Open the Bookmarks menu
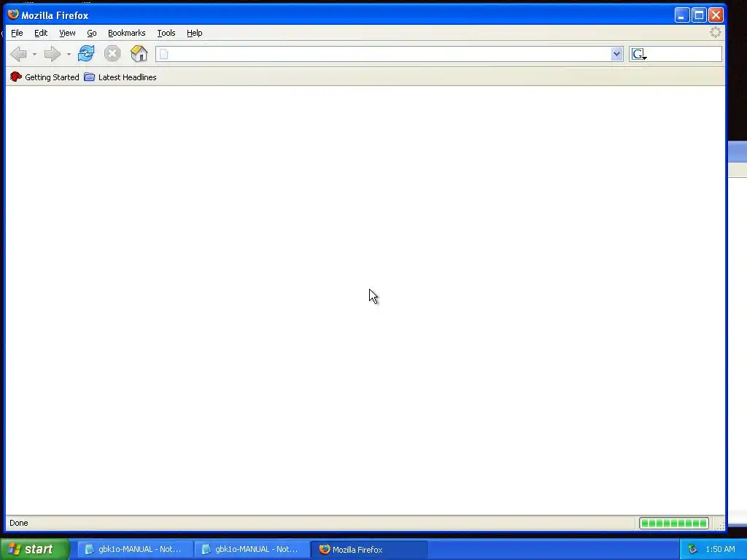The image size is (747, 560). point(126,33)
